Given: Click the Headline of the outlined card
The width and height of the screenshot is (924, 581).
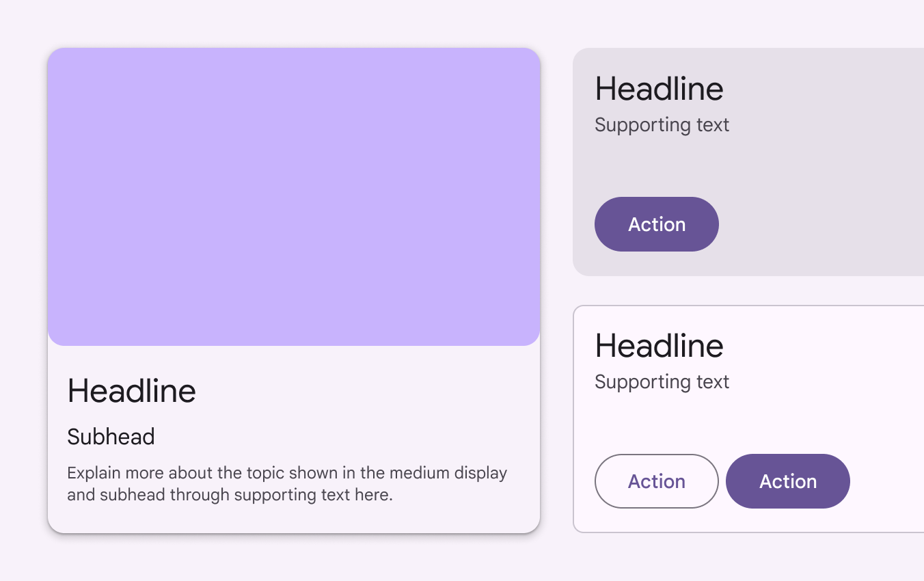Looking at the screenshot, I should tap(659, 346).
